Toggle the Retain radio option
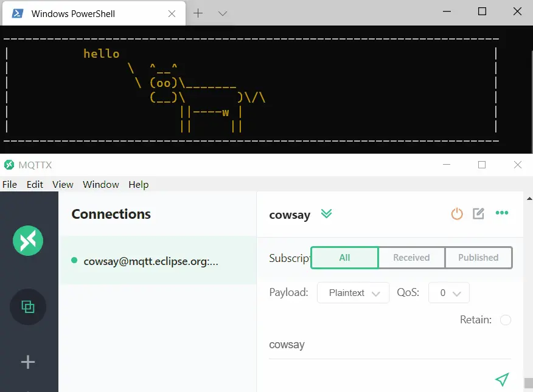This screenshot has height=392, width=533. (x=506, y=320)
